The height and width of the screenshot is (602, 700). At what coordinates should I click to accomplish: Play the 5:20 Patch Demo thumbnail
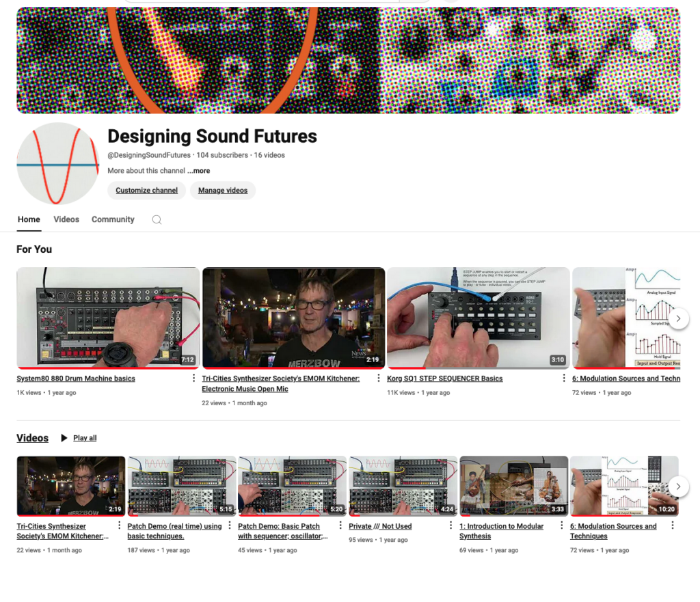(x=293, y=486)
